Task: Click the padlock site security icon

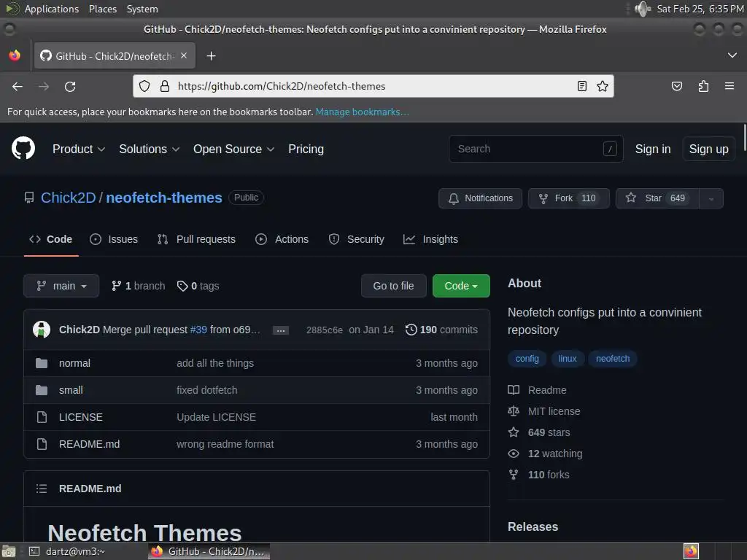Action: (165, 86)
